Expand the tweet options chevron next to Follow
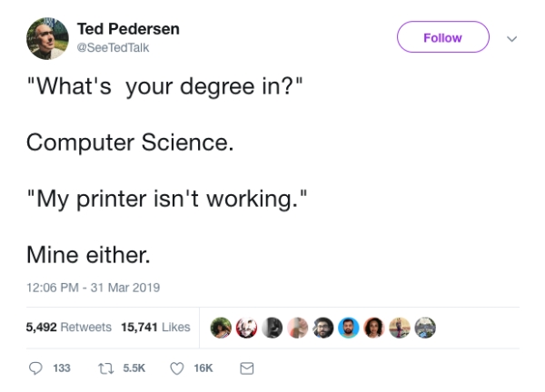Image resolution: width=545 pixels, height=392 pixels. point(511,38)
